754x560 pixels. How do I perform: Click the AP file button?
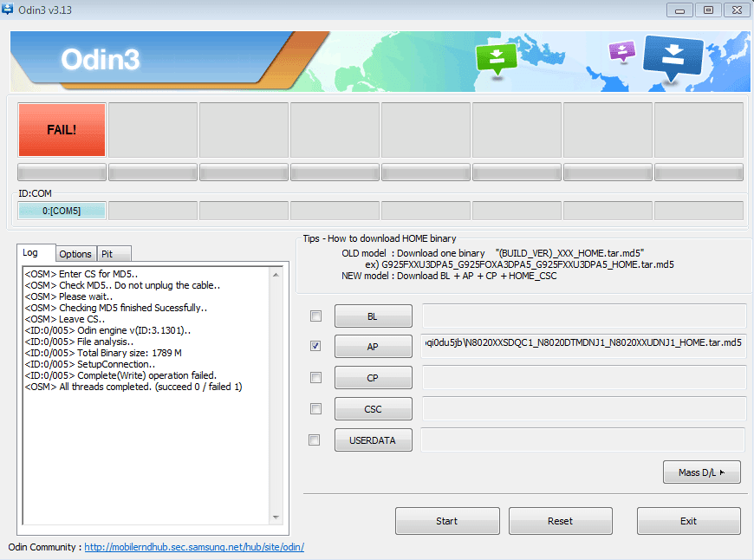[x=374, y=347]
